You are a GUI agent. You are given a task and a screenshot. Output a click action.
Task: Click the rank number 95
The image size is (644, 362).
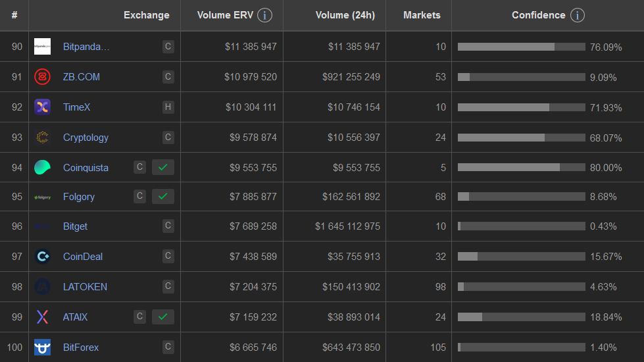pyautogui.click(x=17, y=197)
